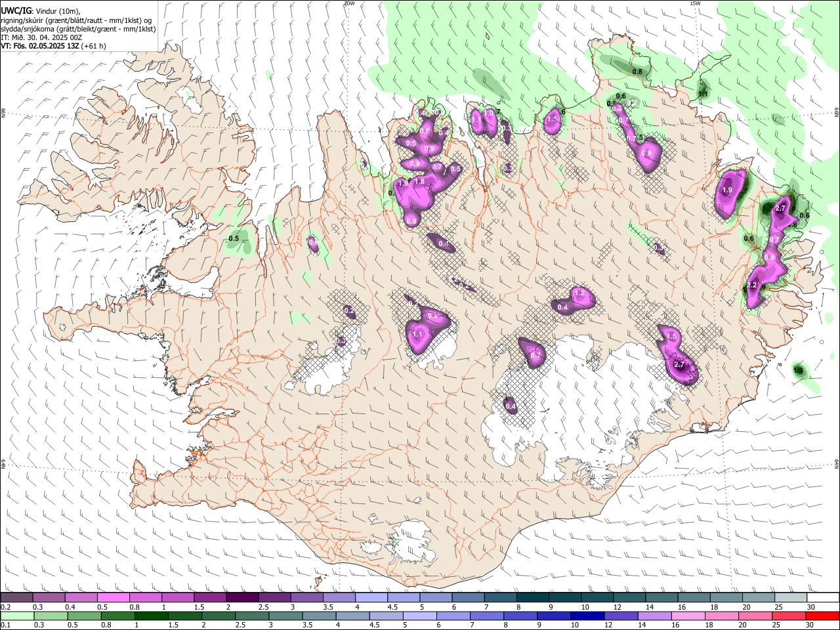Click the '0.5' value on the western green patch
This screenshot has width=840, height=630.
click(x=234, y=239)
